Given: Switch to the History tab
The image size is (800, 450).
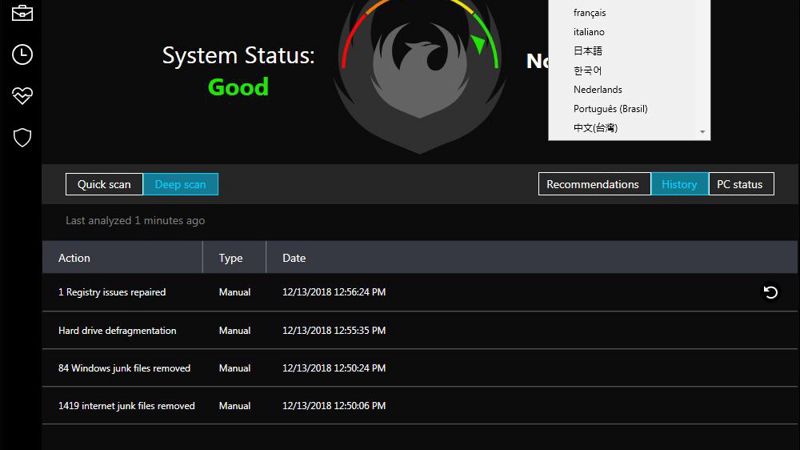Looking at the screenshot, I should click(x=680, y=184).
